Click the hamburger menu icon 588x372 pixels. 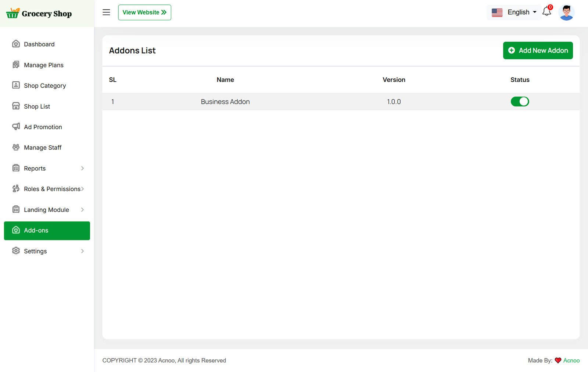click(106, 13)
